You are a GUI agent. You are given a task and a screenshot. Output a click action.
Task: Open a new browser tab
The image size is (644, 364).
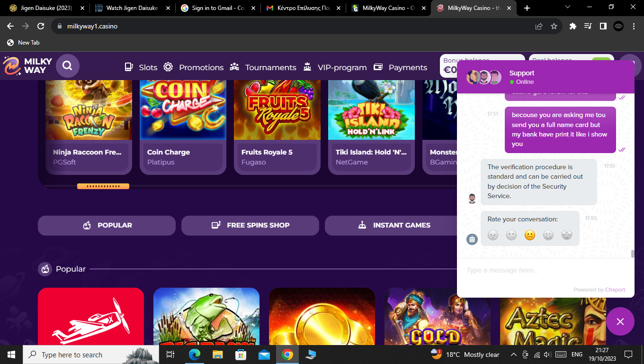coord(527,8)
